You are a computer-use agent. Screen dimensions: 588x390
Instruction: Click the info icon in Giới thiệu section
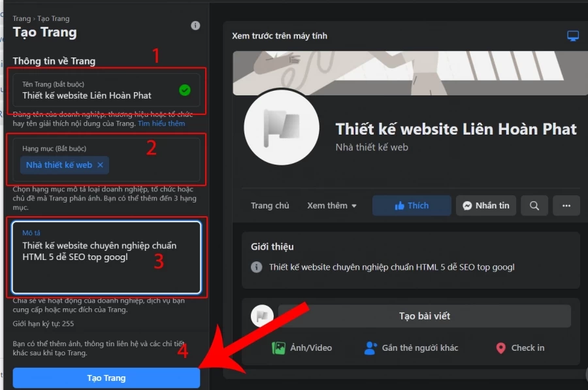257,267
